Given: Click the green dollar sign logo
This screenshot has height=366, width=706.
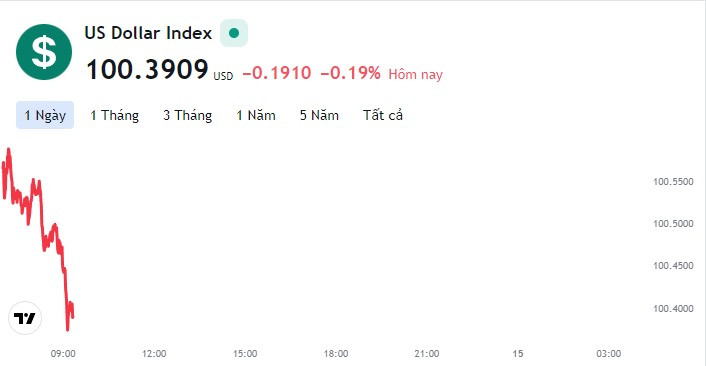Looking at the screenshot, I should click(44, 52).
